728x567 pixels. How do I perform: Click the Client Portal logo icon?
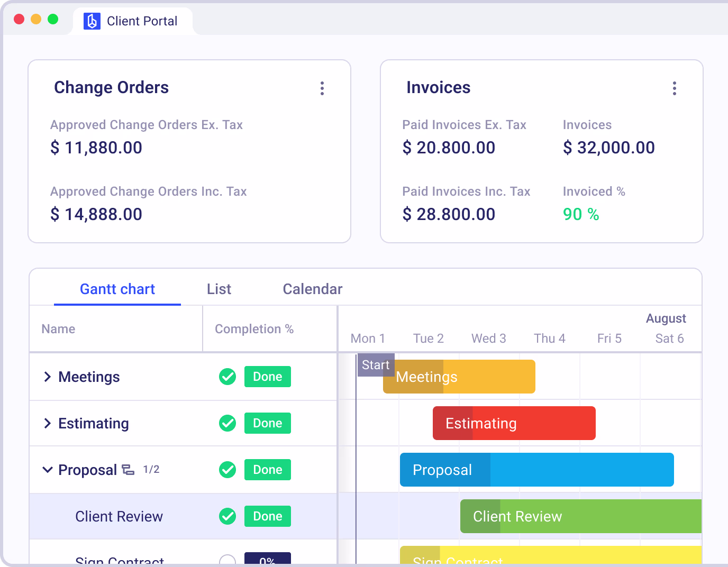[92, 21]
